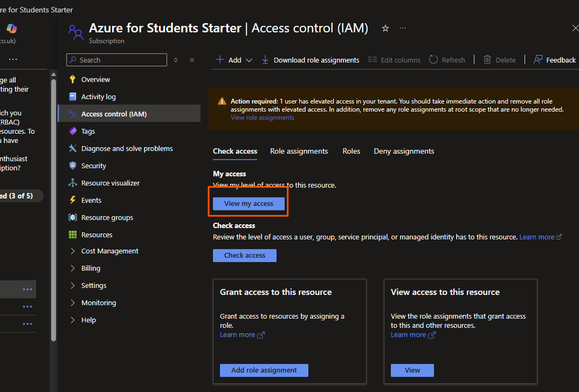
Task: Click the Download role assignments arrow icon
Action: 265,59
